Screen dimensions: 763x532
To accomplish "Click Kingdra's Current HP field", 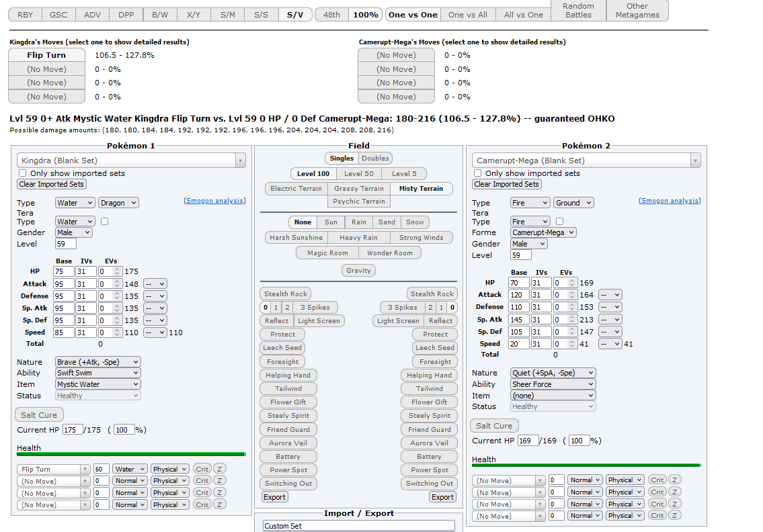I will coord(73,430).
